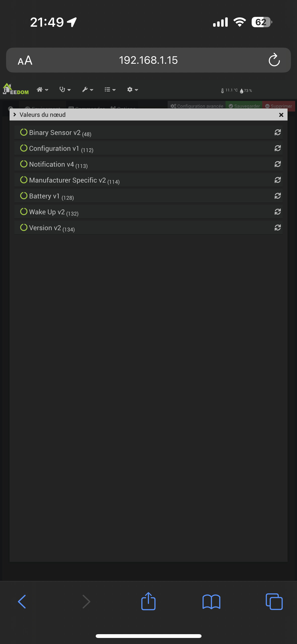Refresh the Battery v1 values
The image size is (297, 644).
point(277,196)
